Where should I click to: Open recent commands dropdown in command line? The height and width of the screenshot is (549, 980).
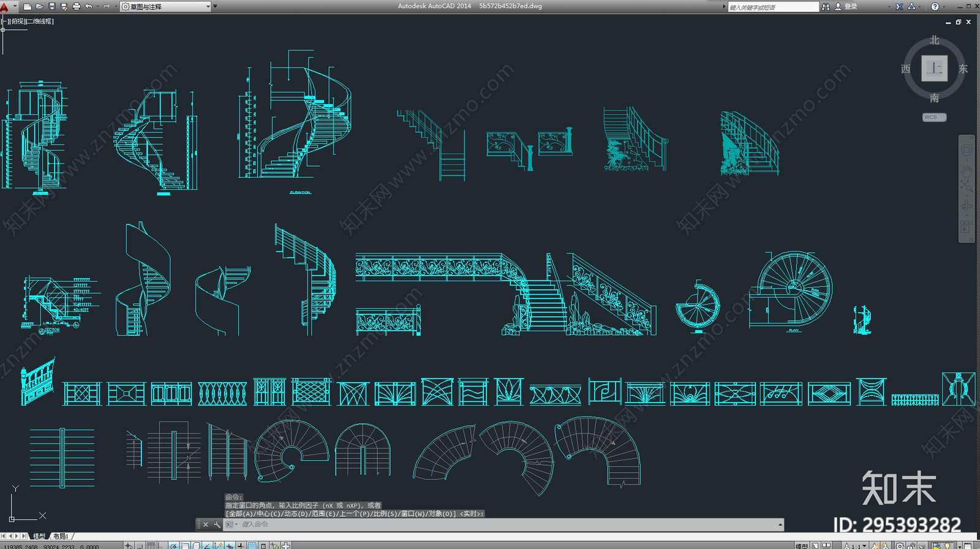232,524
